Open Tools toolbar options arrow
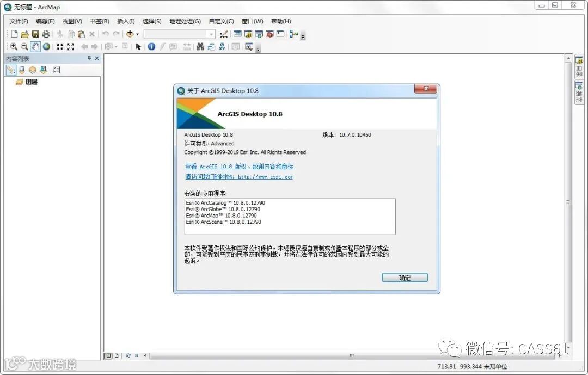This screenshot has width=588, height=375. pos(258,49)
